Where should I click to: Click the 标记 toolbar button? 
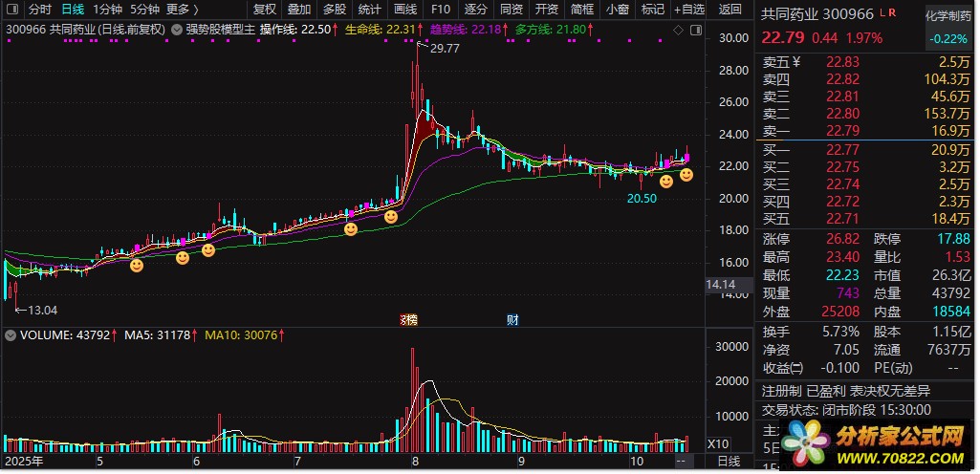pos(652,10)
